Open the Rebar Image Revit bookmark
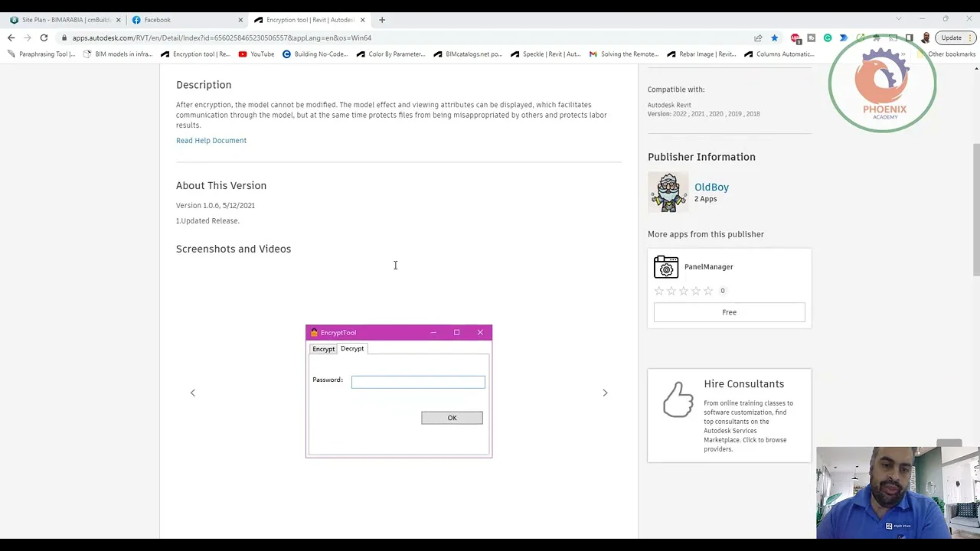 (x=701, y=54)
